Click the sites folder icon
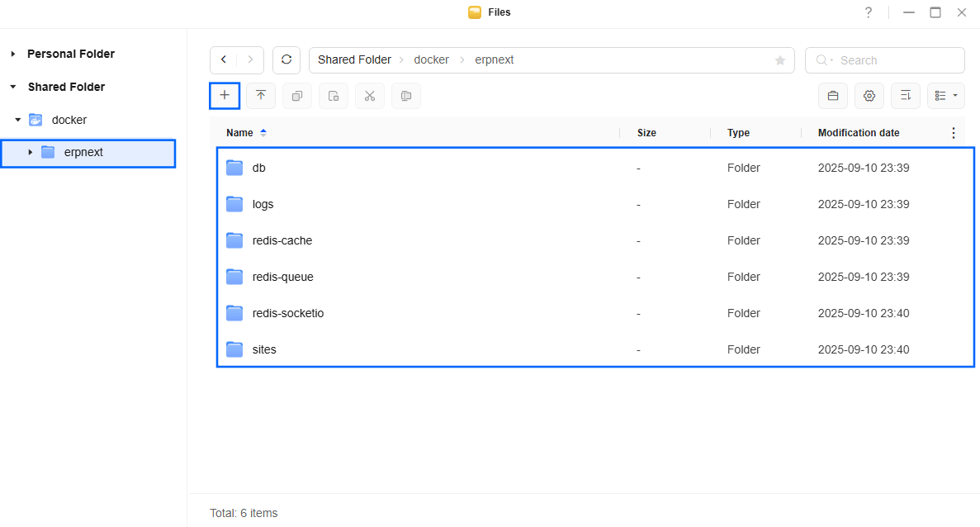The height and width of the screenshot is (527, 980). (x=234, y=349)
